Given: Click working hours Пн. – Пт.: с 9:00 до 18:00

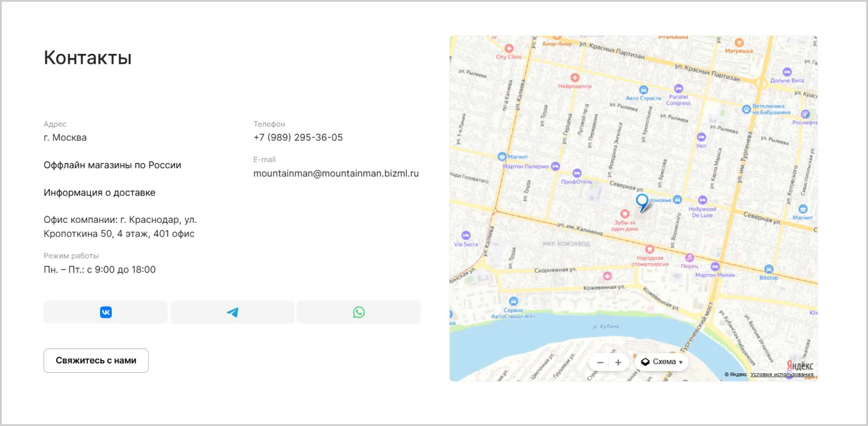Looking at the screenshot, I should [x=100, y=270].
